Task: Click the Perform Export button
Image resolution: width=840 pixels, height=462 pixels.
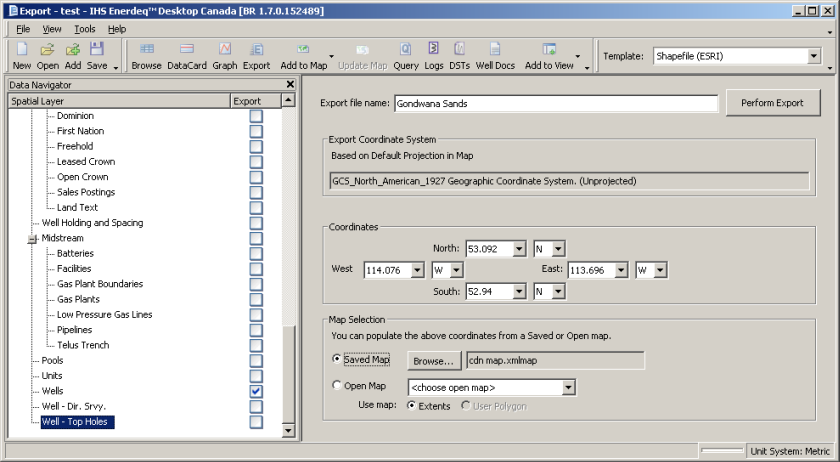Action: 773,103
